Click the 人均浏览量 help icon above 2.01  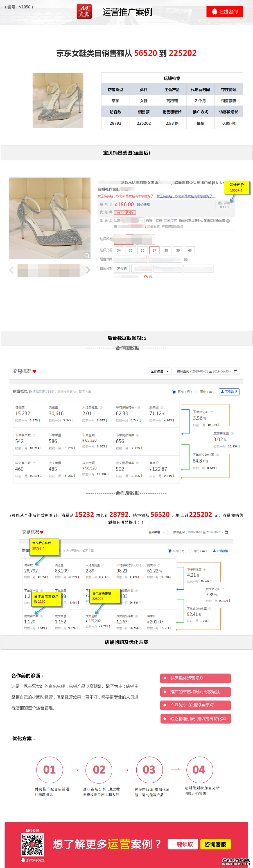[101, 407]
